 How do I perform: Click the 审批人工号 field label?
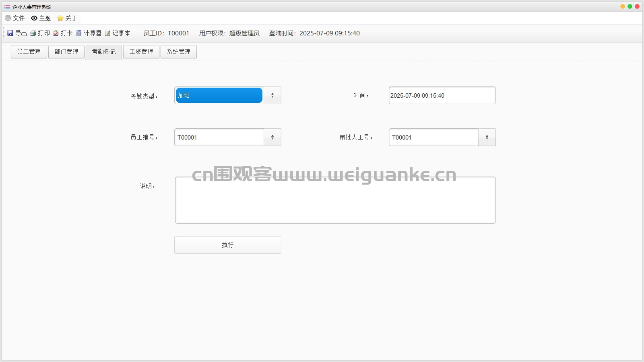[356, 137]
